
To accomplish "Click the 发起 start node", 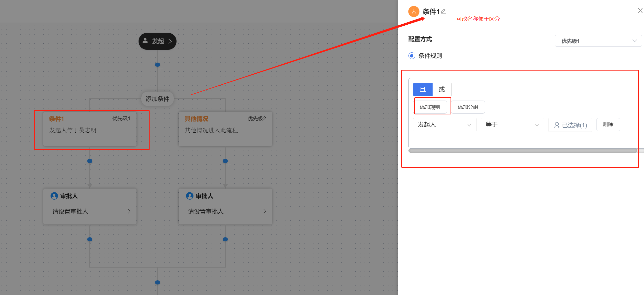I will pos(158,41).
